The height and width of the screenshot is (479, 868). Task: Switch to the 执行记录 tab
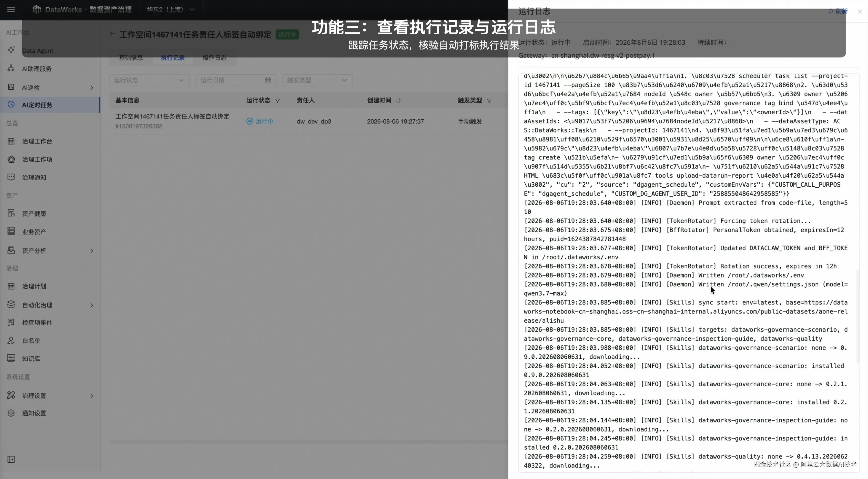pos(173,58)
